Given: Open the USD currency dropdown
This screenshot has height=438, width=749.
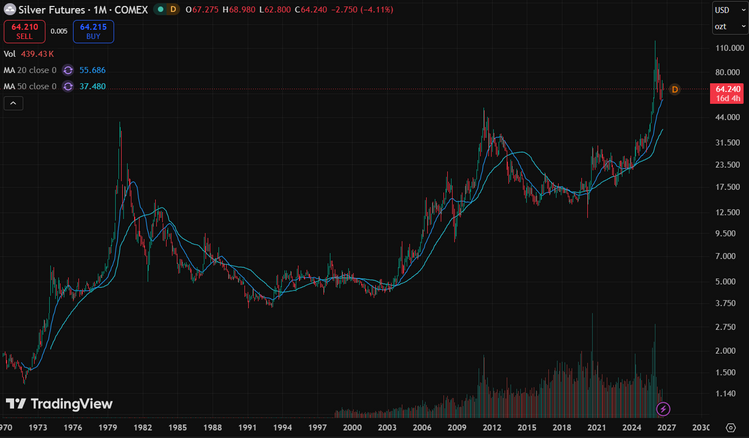Looking at the screenshot, I should [730, 10].
